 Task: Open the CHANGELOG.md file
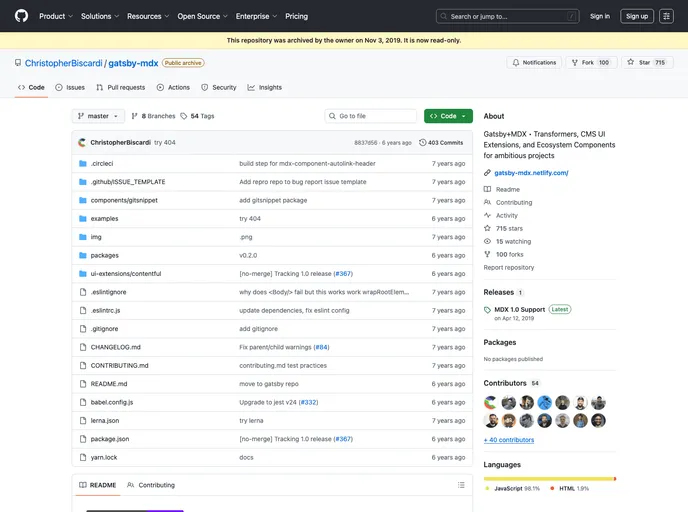[116, 347]
